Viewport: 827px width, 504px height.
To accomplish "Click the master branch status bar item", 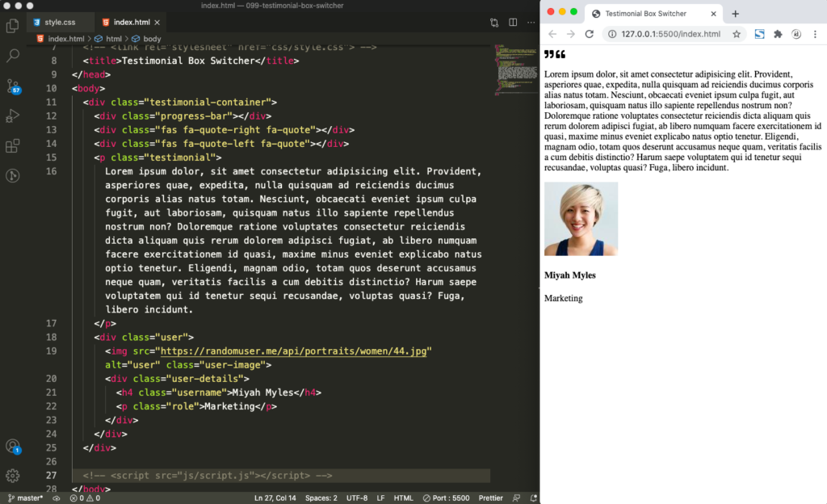I will click(25, 498).
